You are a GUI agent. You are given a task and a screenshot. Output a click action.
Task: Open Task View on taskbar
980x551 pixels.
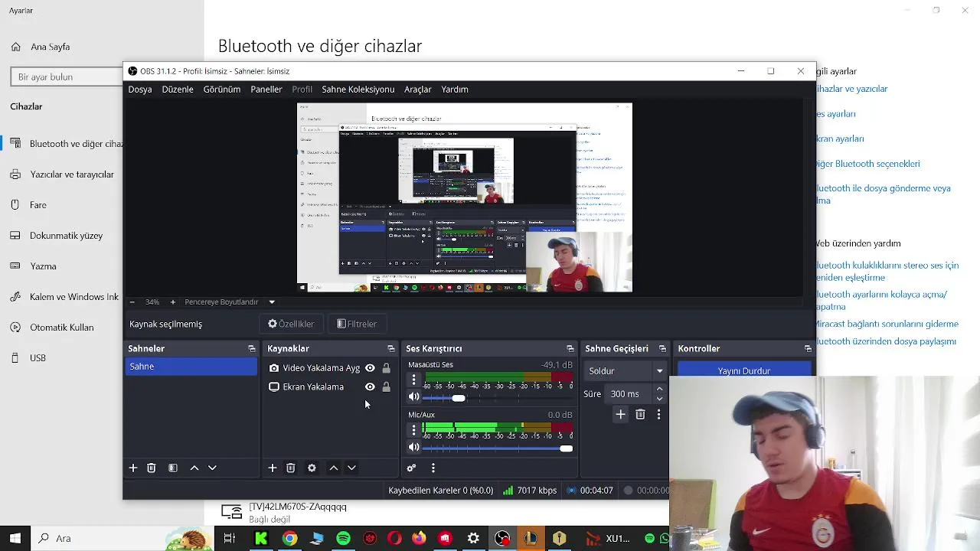[229, 538]
